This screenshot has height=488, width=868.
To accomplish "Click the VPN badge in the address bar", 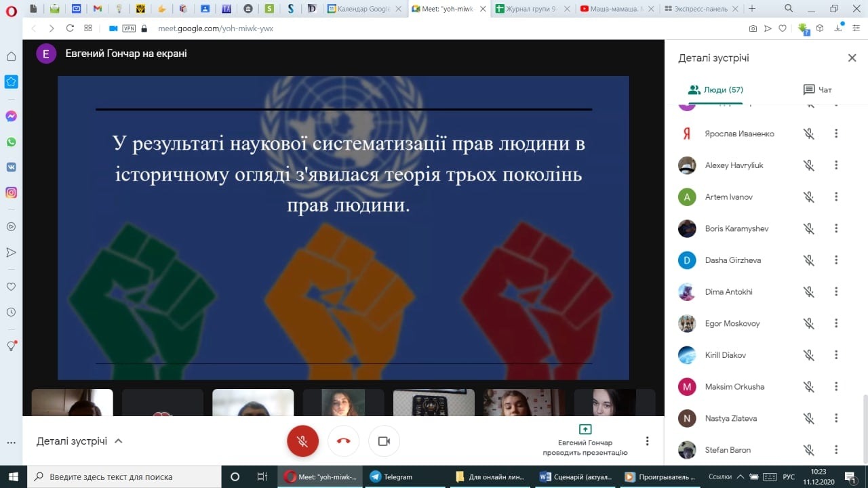I will (129, 28).
